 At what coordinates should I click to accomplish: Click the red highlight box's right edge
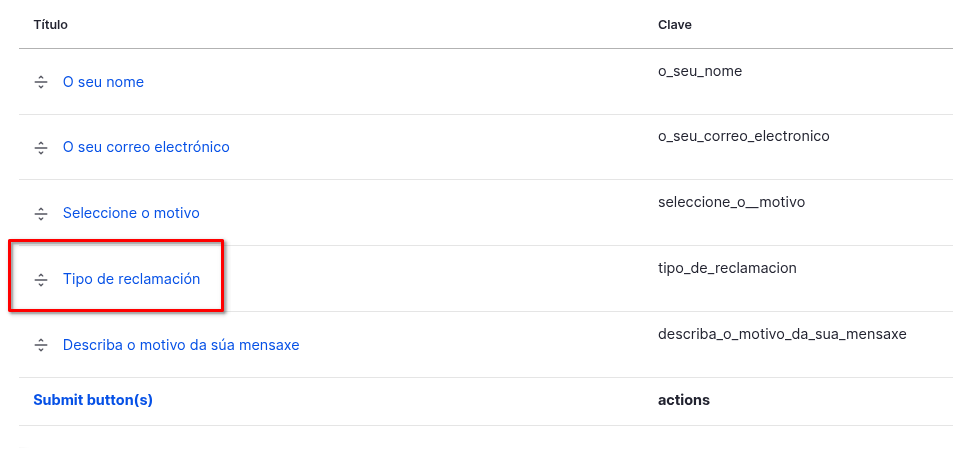222,276
